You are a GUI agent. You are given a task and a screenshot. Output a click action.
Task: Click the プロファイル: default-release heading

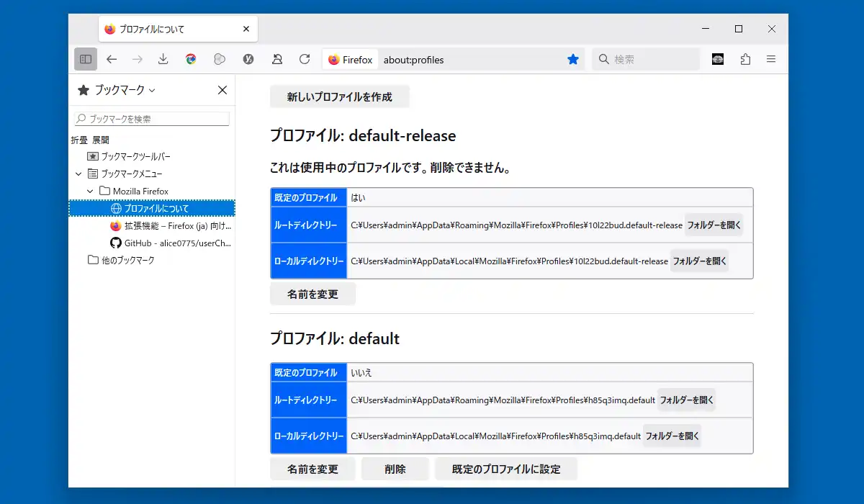point(363,135)
